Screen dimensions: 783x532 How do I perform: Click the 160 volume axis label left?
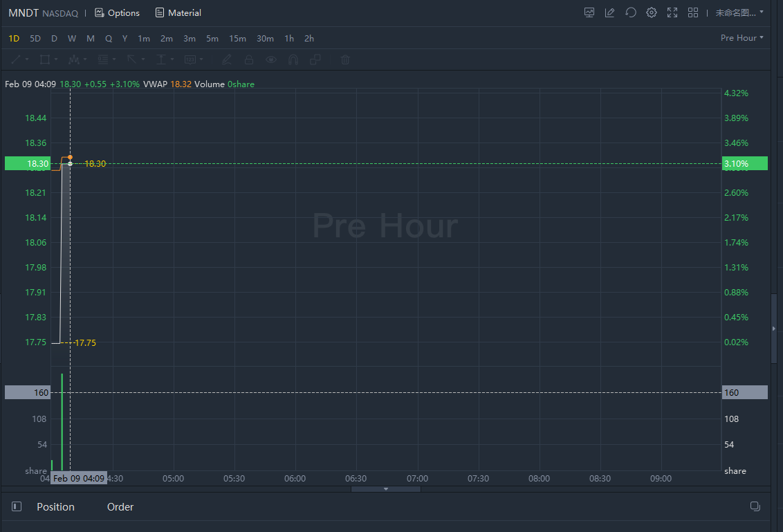[28, 393]
